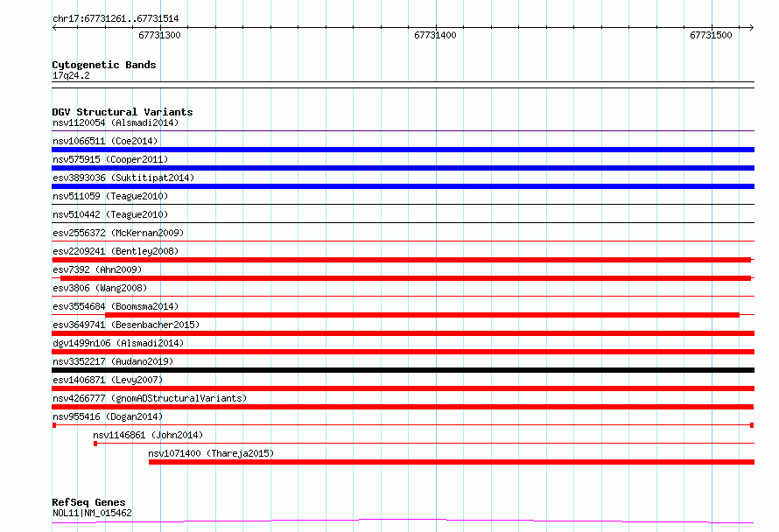Open variant nsv955416 (Dogan2014)
779x532 pixels.
108,416
